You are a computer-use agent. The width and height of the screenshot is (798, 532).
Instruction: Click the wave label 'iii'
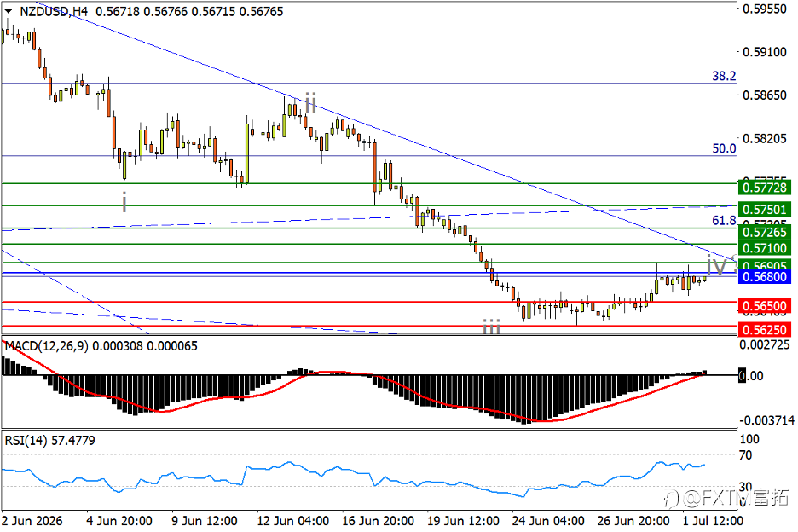pyautogui.click(x=491, y=327)
